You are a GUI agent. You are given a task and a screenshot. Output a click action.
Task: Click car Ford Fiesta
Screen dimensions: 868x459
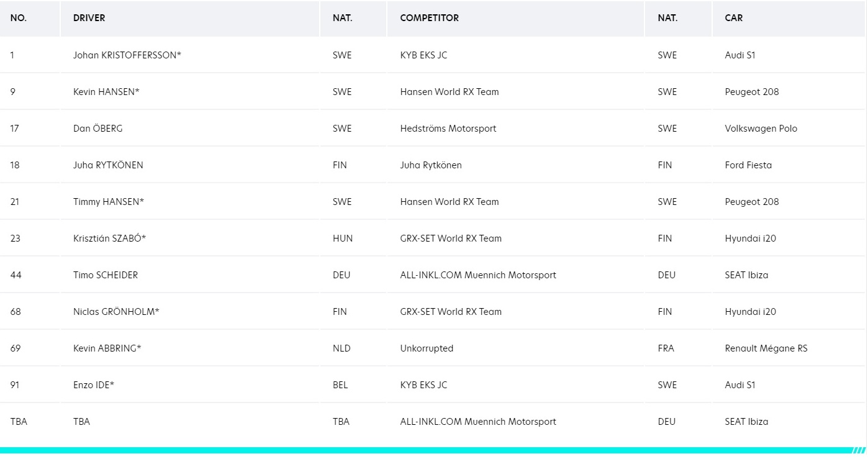point(749,165)
